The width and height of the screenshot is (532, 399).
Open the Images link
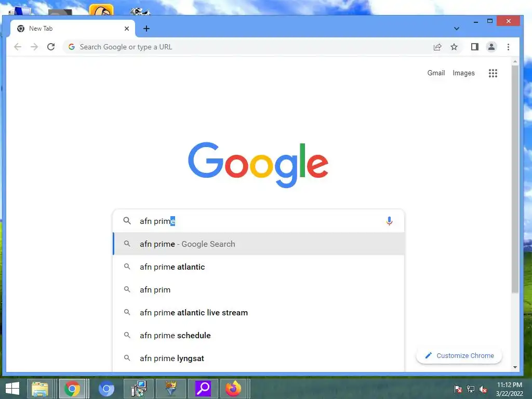coord(463,73)
